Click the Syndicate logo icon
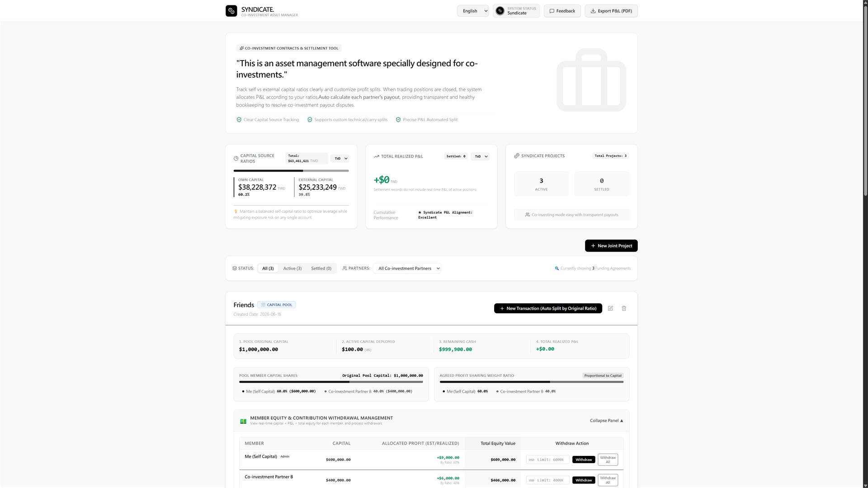 tap(231, 11)
